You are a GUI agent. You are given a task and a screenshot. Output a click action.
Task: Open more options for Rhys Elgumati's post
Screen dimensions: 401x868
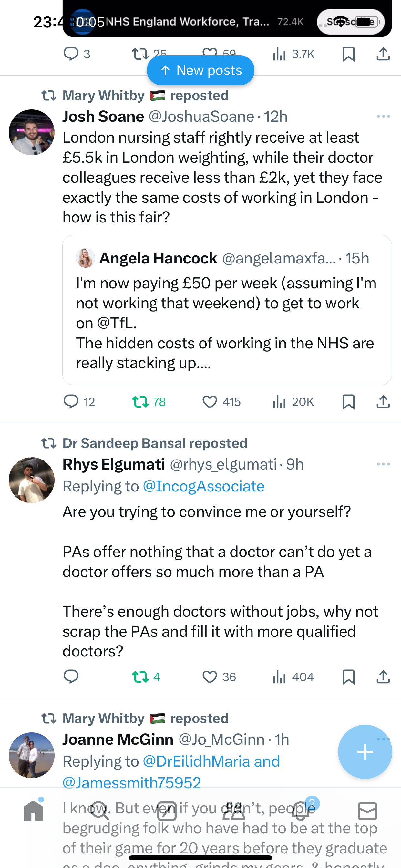(x=383, y=464)
